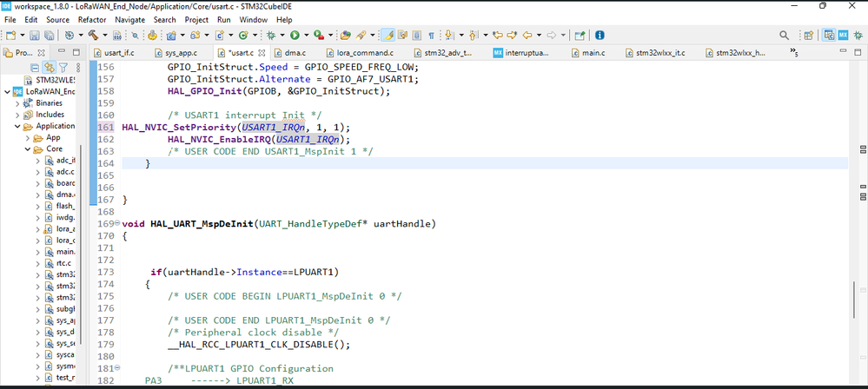This screenshot has width=868, height=389.
Task: Switch to the lora_command.c tab
Action: (x=360, y=53)
